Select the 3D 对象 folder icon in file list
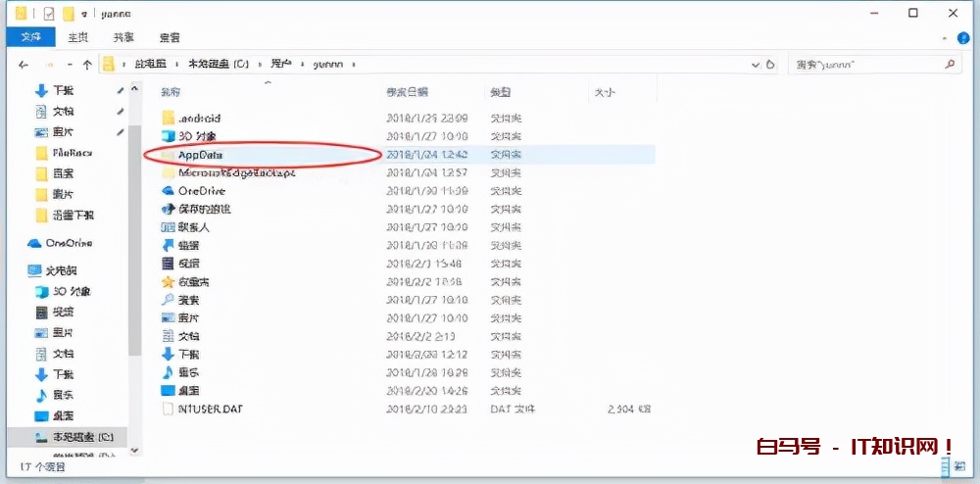The height and width of the screenshot is (484, 980). (168, 135)
